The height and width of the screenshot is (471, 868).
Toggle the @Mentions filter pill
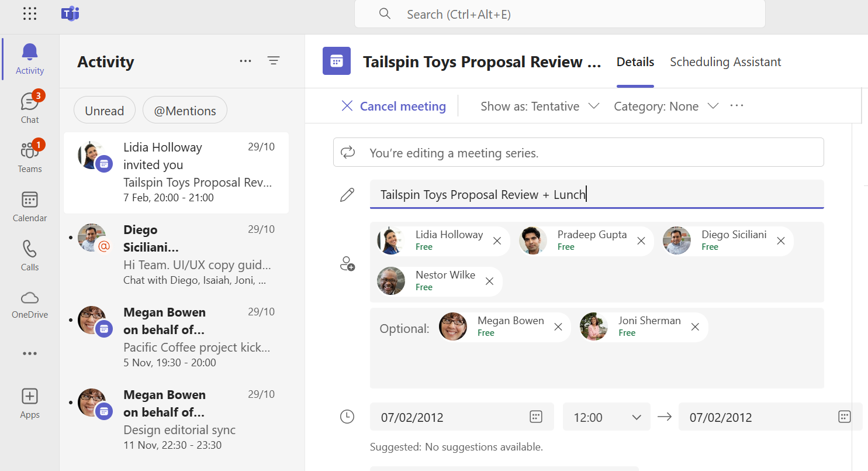coord(185,110)
